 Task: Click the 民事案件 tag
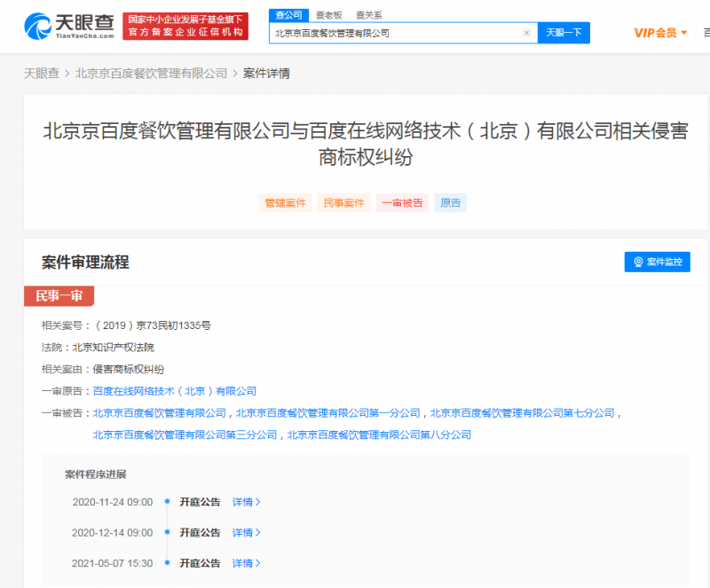(343, 203)
